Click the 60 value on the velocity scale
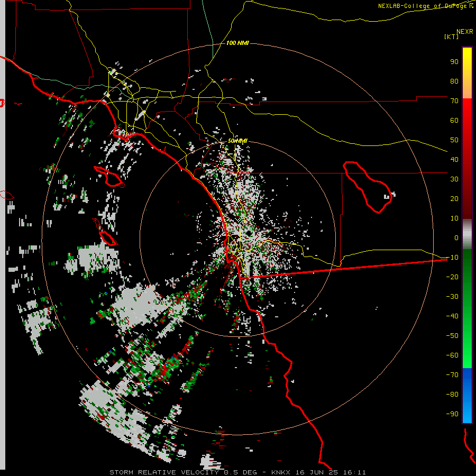 click(x=454, y=120)
